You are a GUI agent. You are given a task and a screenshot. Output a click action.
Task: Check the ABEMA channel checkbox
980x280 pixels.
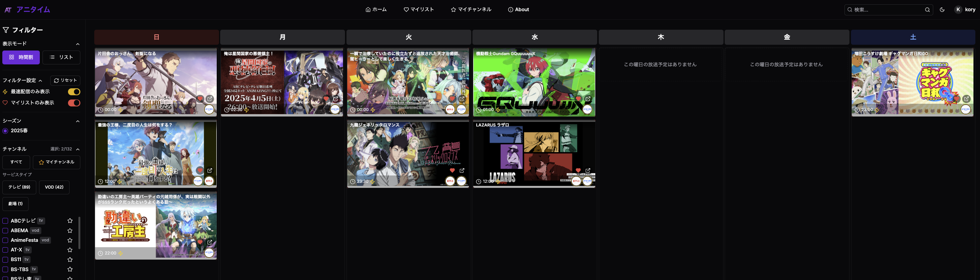pyautogui.click(x=5, y=231)
